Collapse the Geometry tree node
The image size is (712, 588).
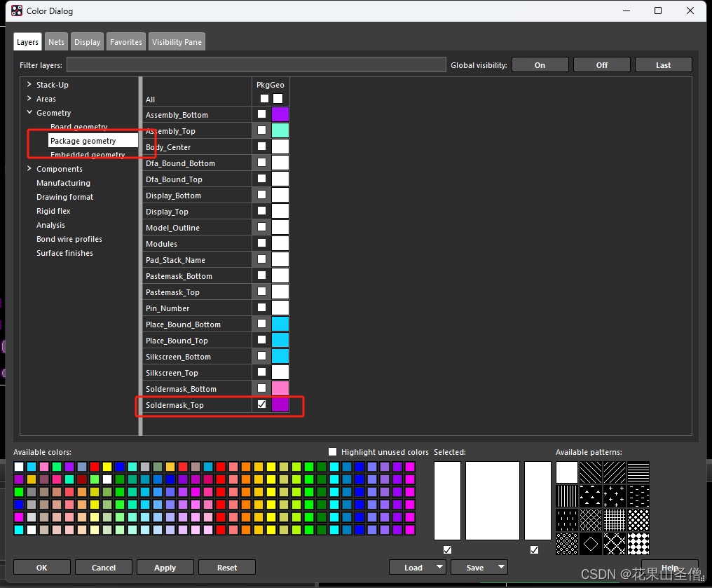[x=29, y=112]
